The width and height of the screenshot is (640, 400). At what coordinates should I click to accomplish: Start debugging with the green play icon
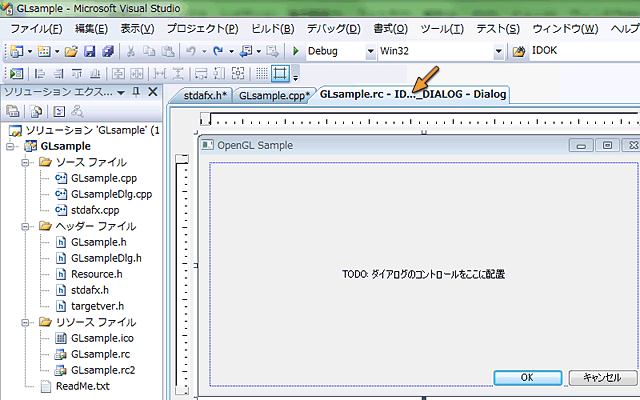tap(296, 51)
